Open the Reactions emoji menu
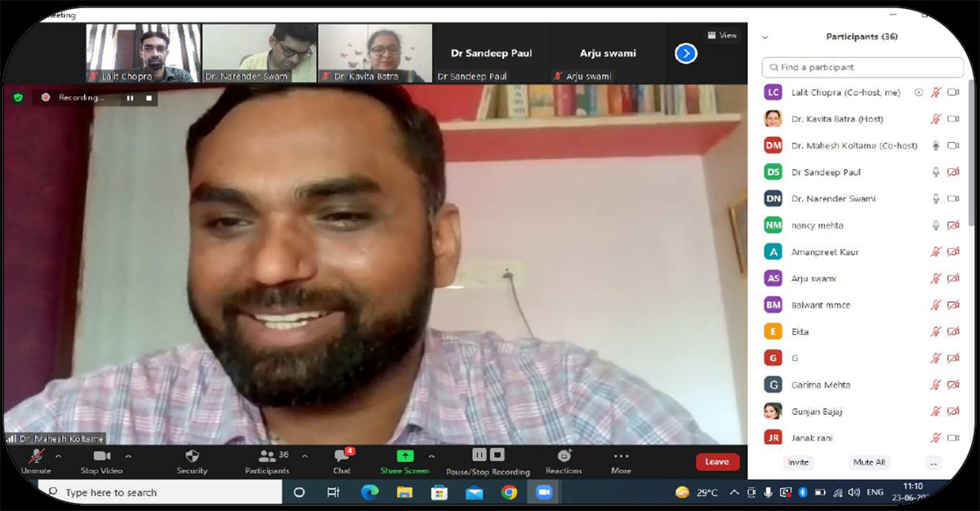The image size is (980, 511). click(x=563, y=455)
